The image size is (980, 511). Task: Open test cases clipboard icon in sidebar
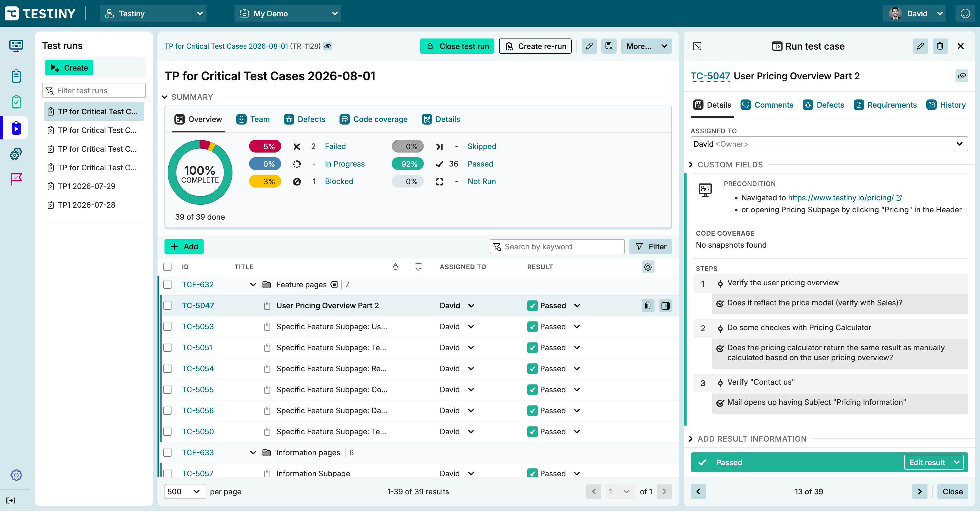16,76
